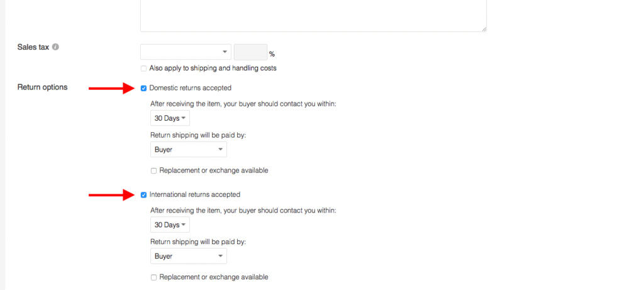Focus the Sales tax percentage field
The width and height of the screenshot is (644, 290).
click(x=250, y=52)
